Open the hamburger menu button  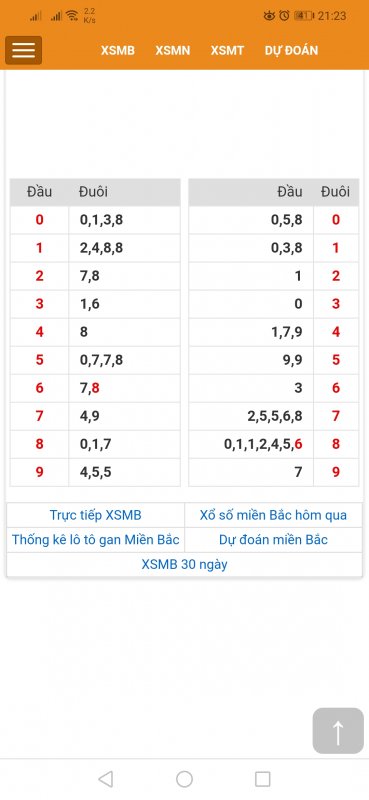(23, 50)
